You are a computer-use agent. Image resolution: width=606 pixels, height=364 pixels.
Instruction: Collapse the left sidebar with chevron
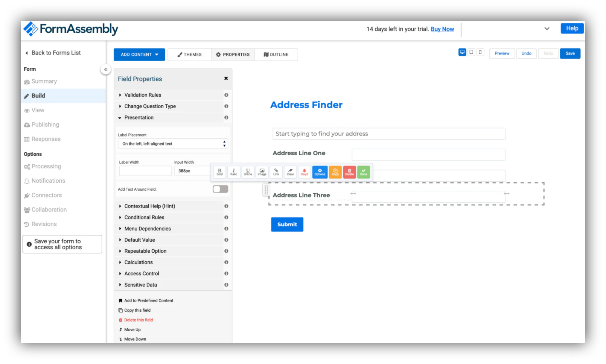(106, 69)
